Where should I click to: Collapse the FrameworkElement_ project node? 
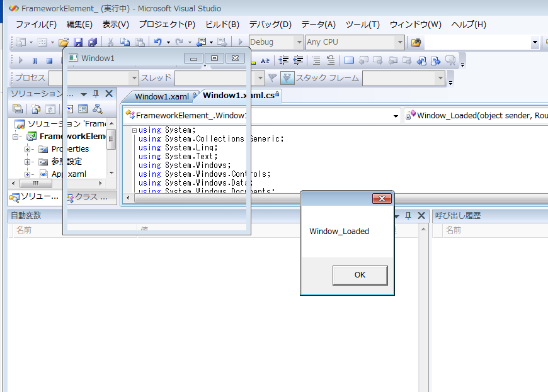click(x=15, y=137)
